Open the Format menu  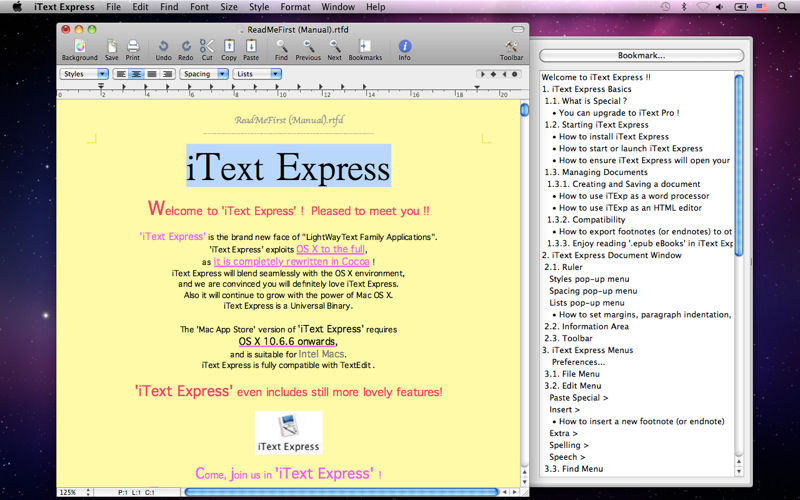295,7
